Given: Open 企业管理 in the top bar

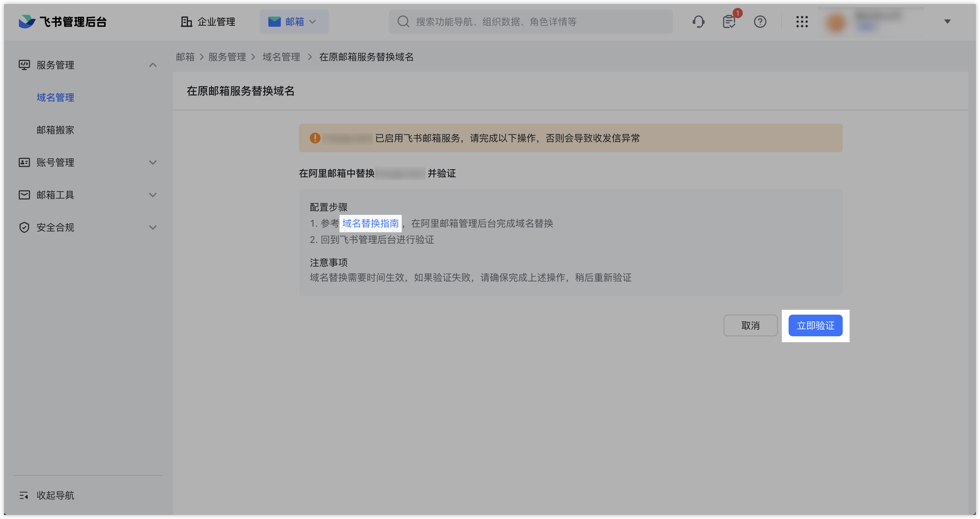Looking at the screenshot, I should pos(208,22).
